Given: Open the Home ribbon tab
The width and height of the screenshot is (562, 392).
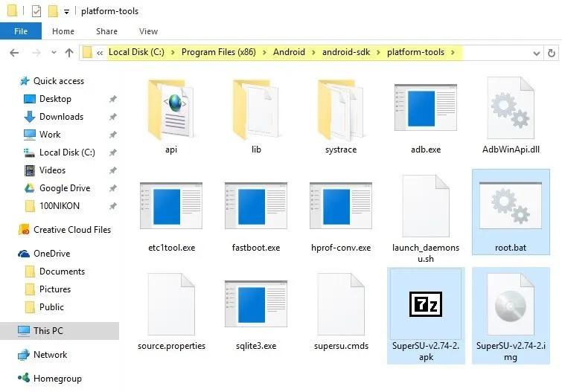Looking at the screenshot, I should click(x=63, y=31).
